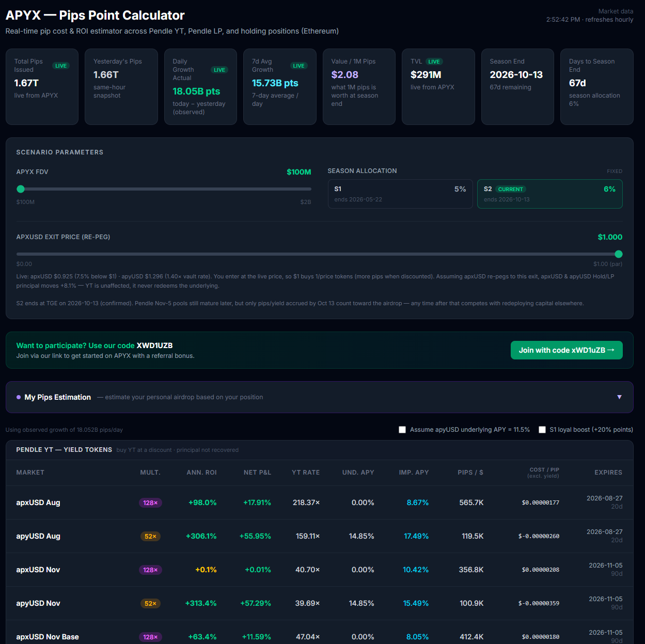Click the Value / 1M Pips card
Image resolution: width=645 pixels, height=644 pixels.
(359, 87)
